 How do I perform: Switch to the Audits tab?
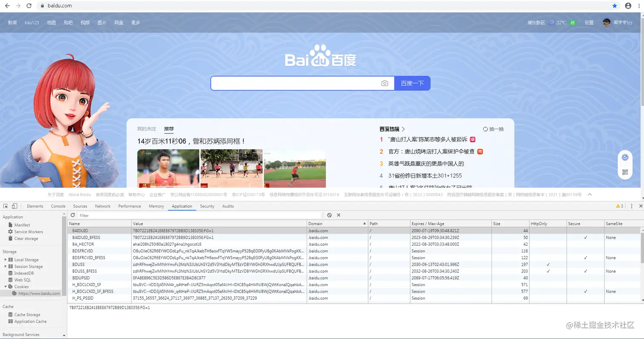(228, 206)
